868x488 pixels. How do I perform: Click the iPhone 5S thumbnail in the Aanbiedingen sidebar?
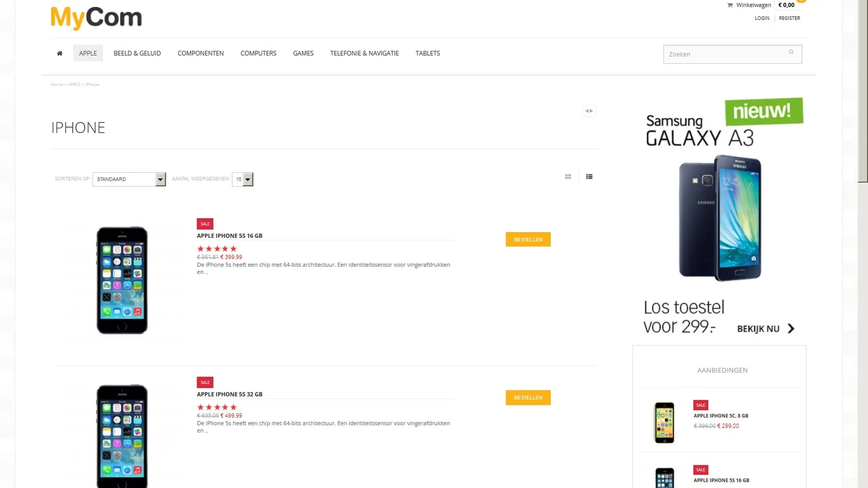click(665, 478)
